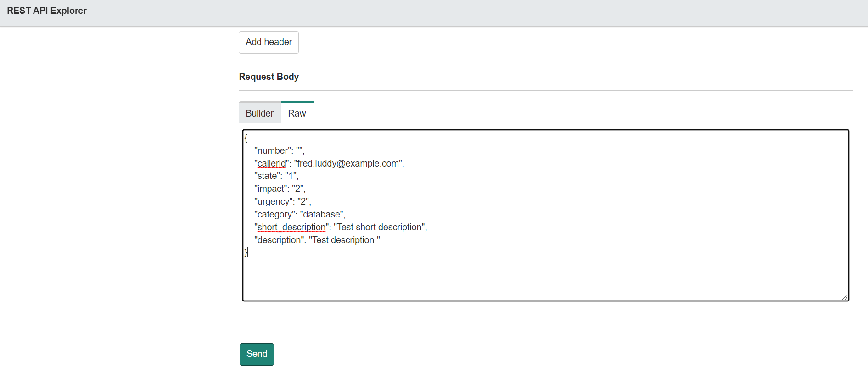868x373 pixels.
Task: Place cursor on the "callerid" email line
Action: tap(329, 163)
